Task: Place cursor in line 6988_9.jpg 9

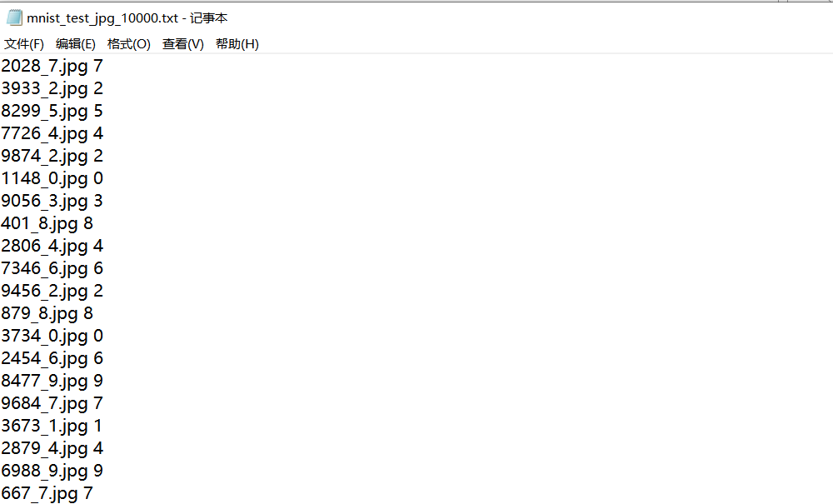Action: click(x=52, y=472)
